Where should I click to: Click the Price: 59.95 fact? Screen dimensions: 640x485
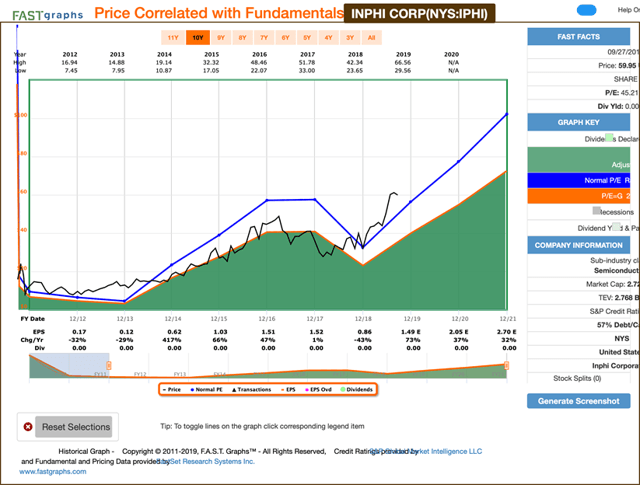coord(618,65)
